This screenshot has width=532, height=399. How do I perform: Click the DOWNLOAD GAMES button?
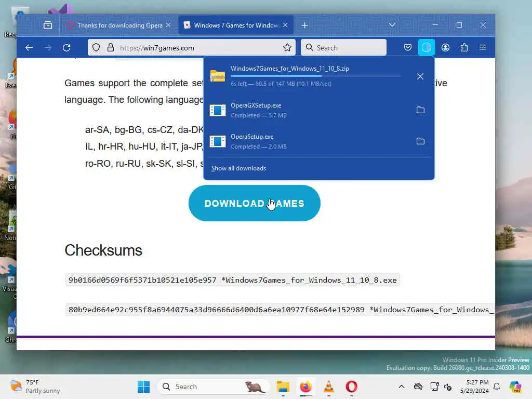point(255,203)
